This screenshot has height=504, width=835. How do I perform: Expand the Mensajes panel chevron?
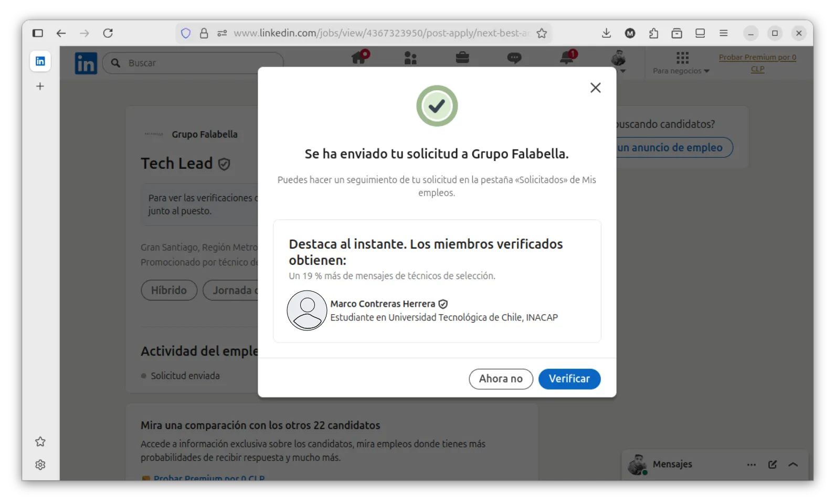(793, 465)
